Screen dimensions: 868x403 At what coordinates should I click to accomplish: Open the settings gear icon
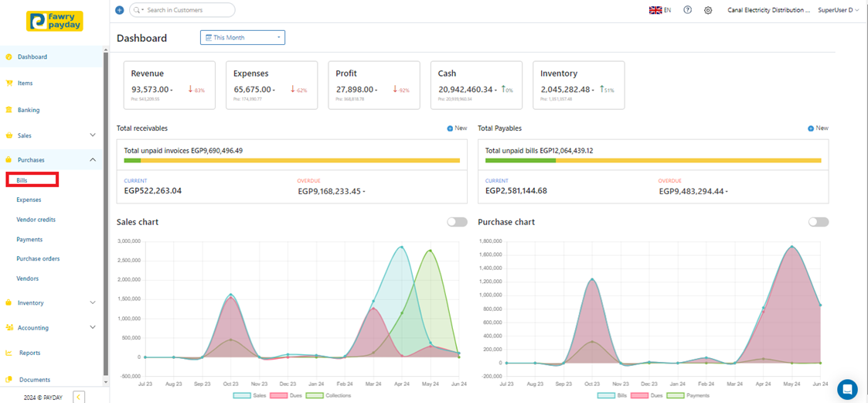tap(708, 10)
